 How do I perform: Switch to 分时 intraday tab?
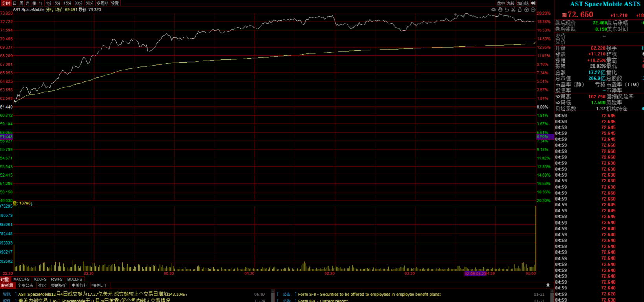pos(6,3)
